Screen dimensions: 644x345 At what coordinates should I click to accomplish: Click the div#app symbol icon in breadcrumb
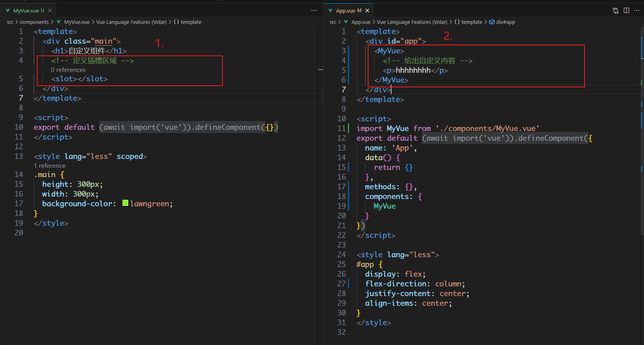click(492, 22)
